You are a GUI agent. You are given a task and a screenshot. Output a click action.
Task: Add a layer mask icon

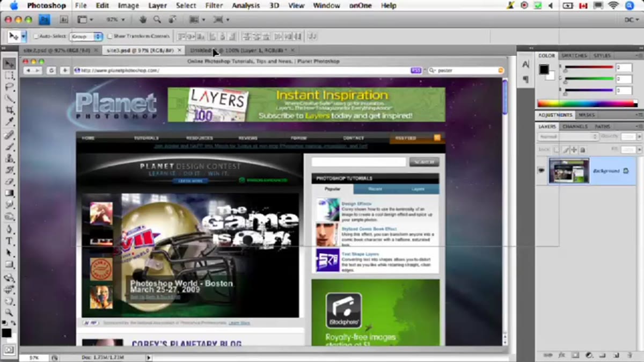click(x=575, y=355)
